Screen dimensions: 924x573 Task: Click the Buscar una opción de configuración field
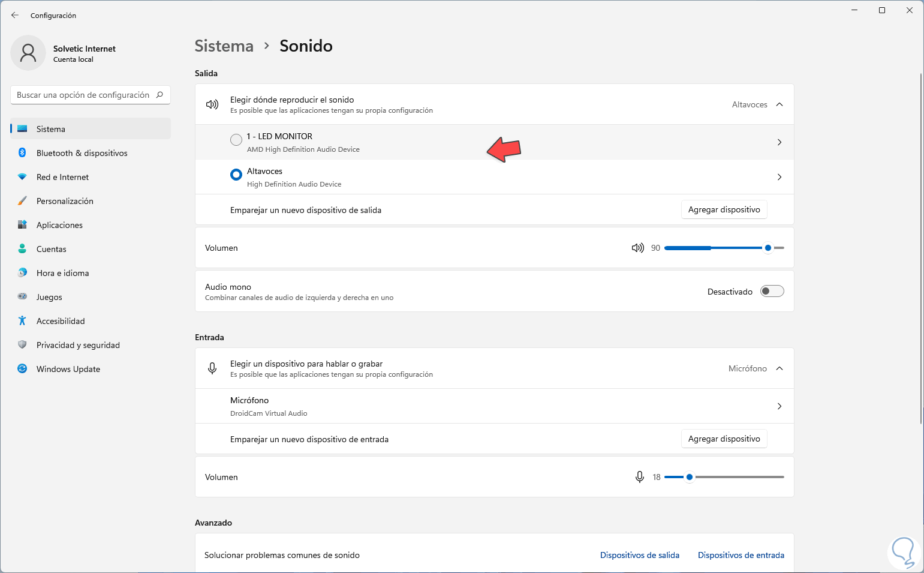pos(83,95)
